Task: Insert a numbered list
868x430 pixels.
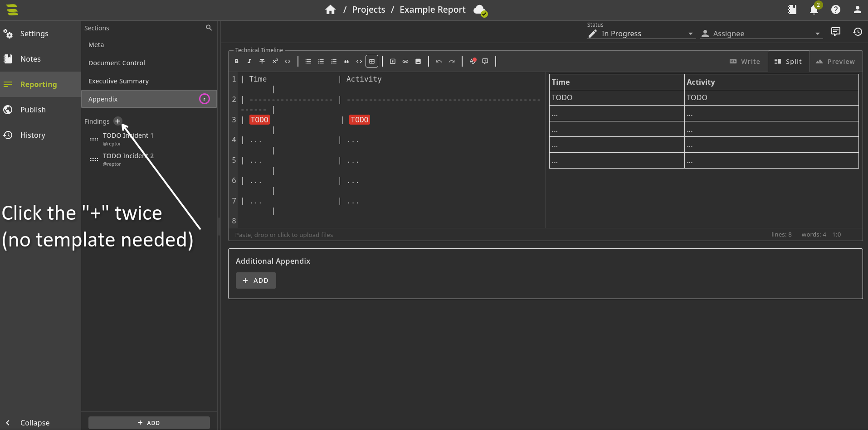Action: (321, 61)
